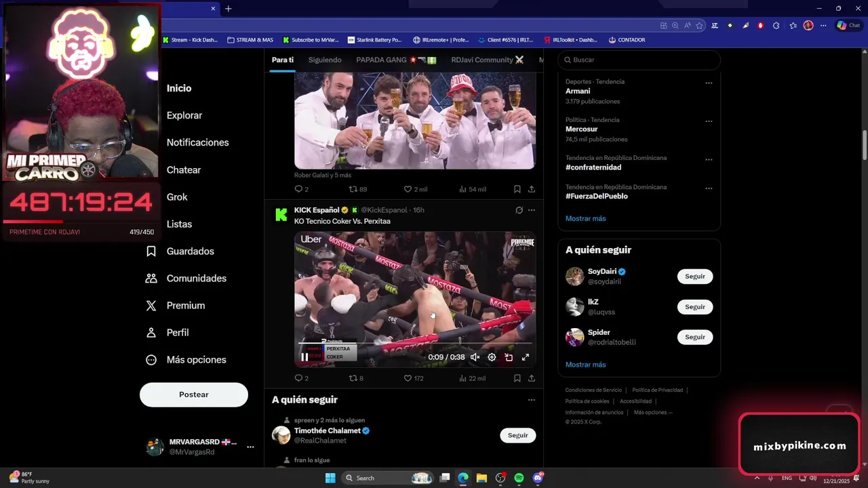Open Spotify from the taskbar
The image size is (868, 488).
click(x=519, y=478)
